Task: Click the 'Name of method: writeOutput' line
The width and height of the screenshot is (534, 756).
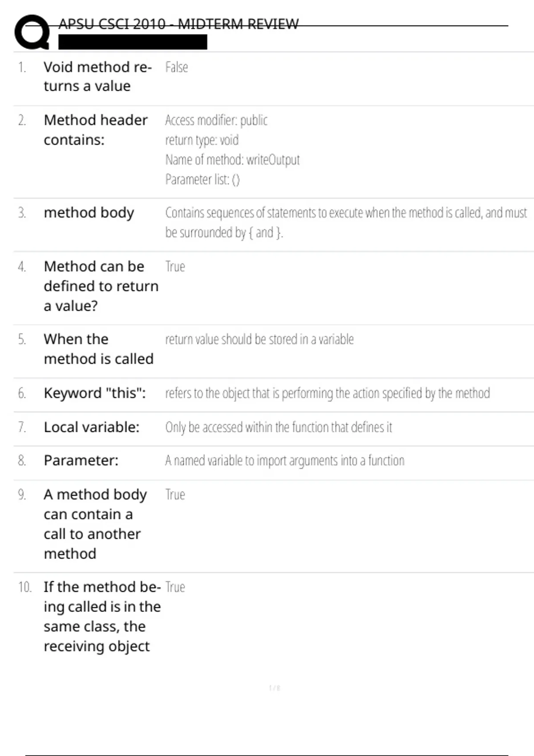Action: click(232, 160)
